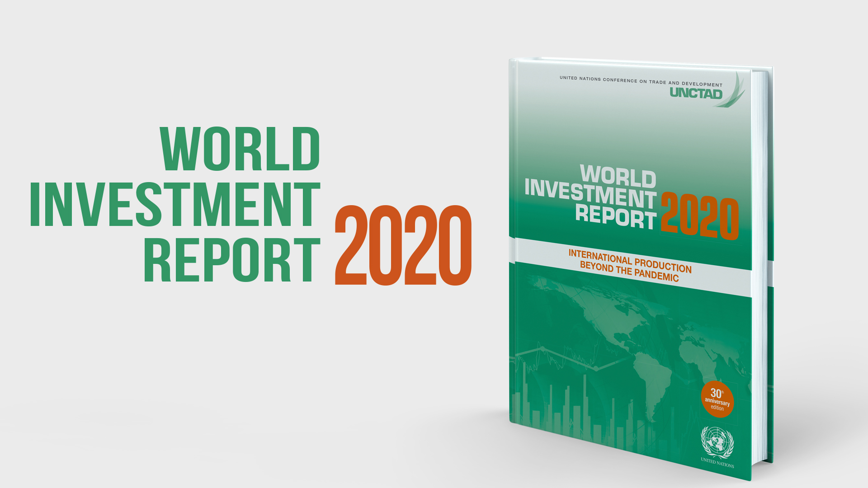868x488 pixels.
Task: Click the orange 2020 on the book cover
Action: click(699, 216)
